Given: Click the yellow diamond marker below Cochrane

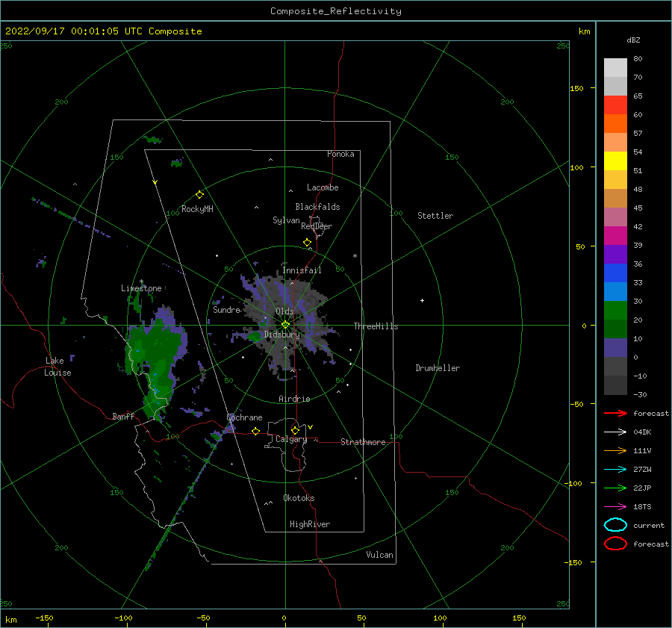Looking at the screenshot, I should (x=255, y=431).
